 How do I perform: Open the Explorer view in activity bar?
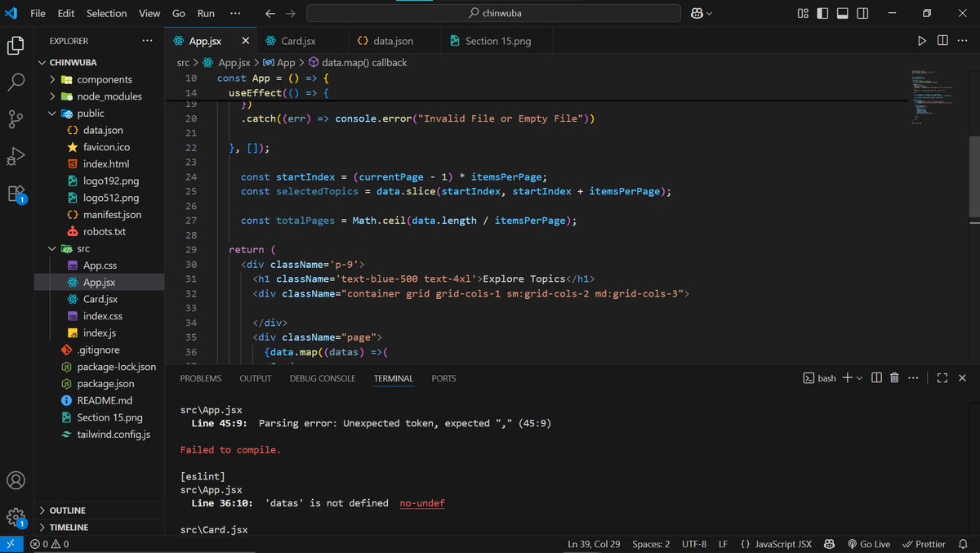(x=16, y=45)
